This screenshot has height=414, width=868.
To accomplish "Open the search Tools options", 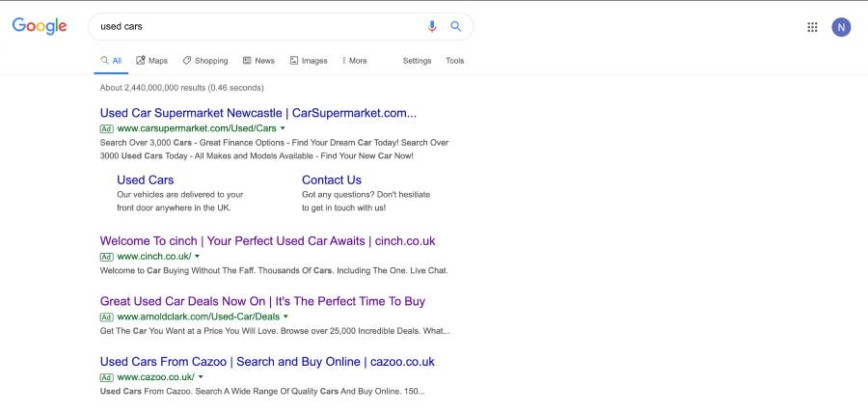I will tap(454, 61).
